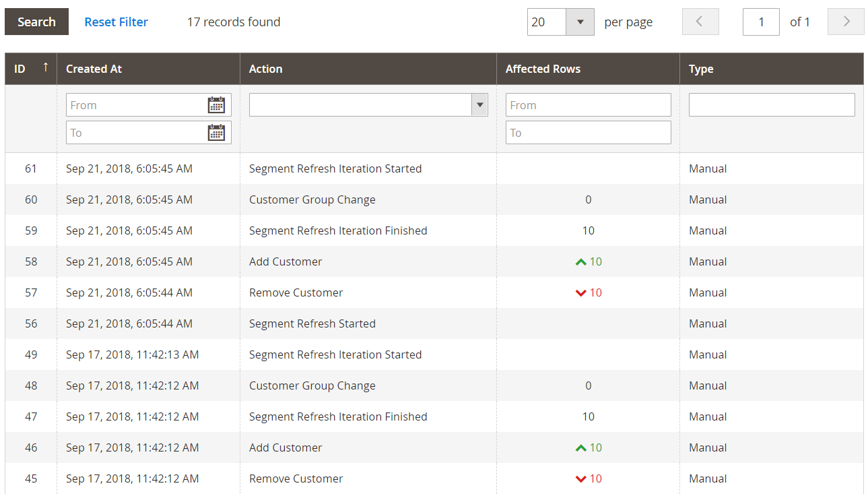Click affected rows value 10 in row 59
The width and height of the screenshot is (868, 494).
589,230
